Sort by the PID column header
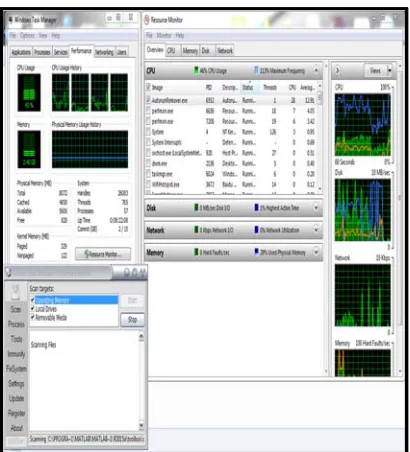 click(209, 87)
